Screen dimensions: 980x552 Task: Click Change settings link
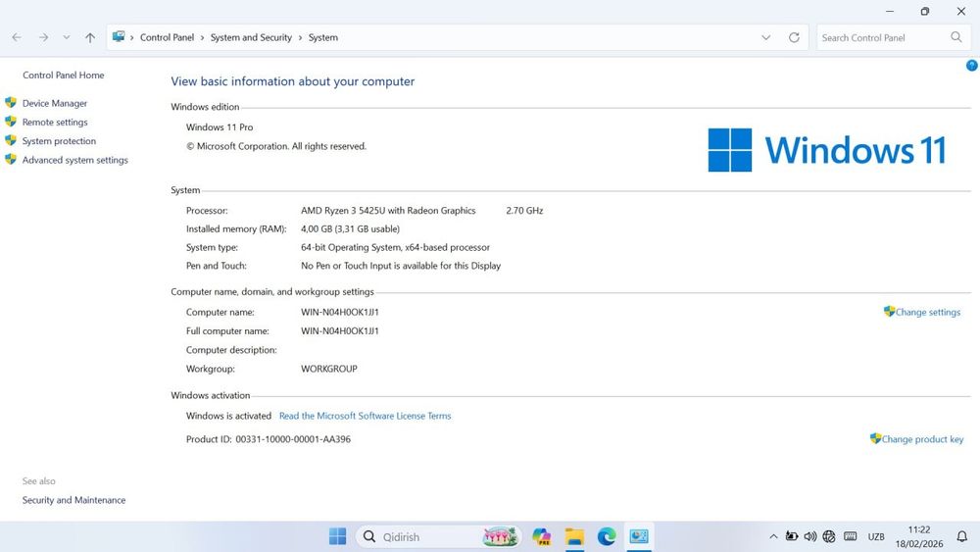[x=927, y=312]
